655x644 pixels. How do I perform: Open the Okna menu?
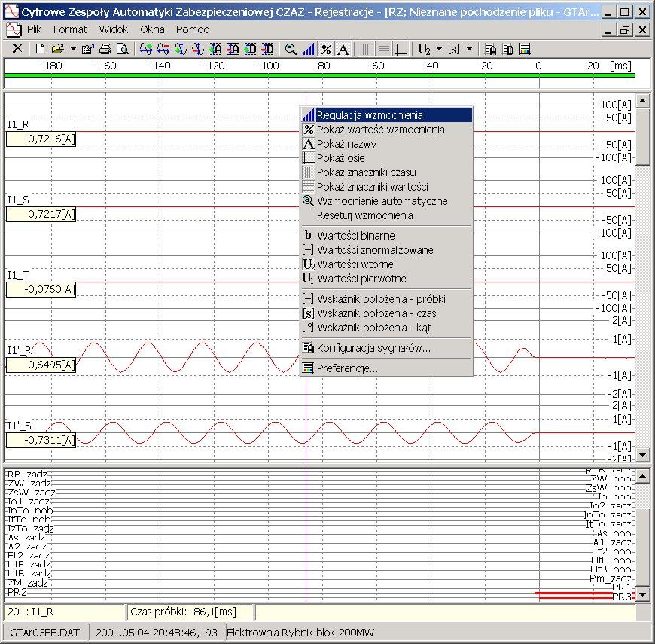152,29
